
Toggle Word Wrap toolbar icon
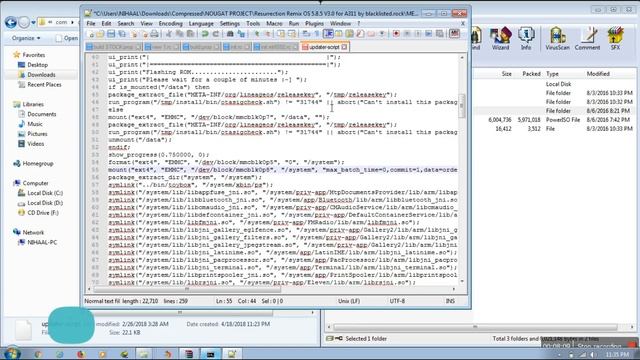pos(306,34)
